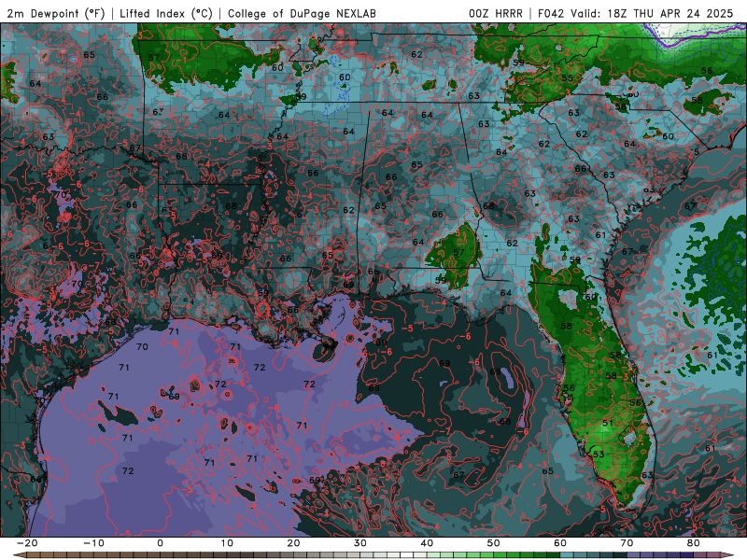Click the '80' label on the color scale
Viewport: 747px width, 560px height.
point(694,543)
